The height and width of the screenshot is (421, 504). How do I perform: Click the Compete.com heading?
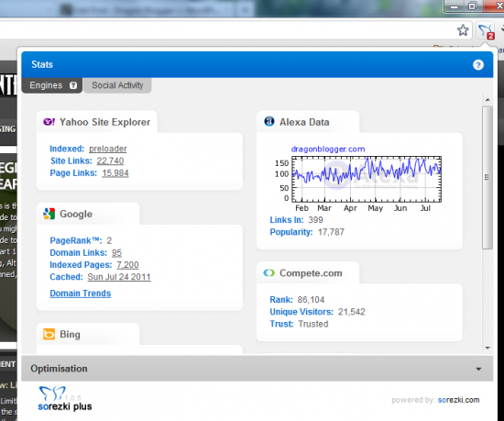(x=311, y=273)
